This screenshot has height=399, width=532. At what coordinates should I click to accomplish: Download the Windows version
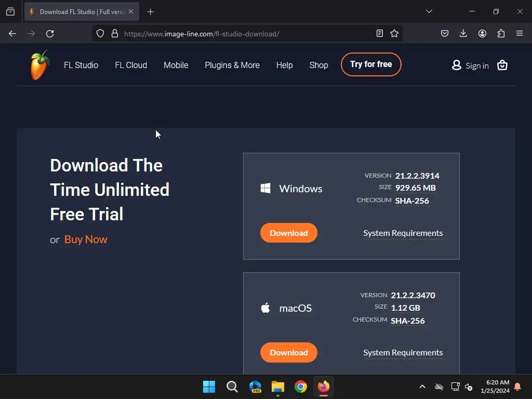[289, 233]
